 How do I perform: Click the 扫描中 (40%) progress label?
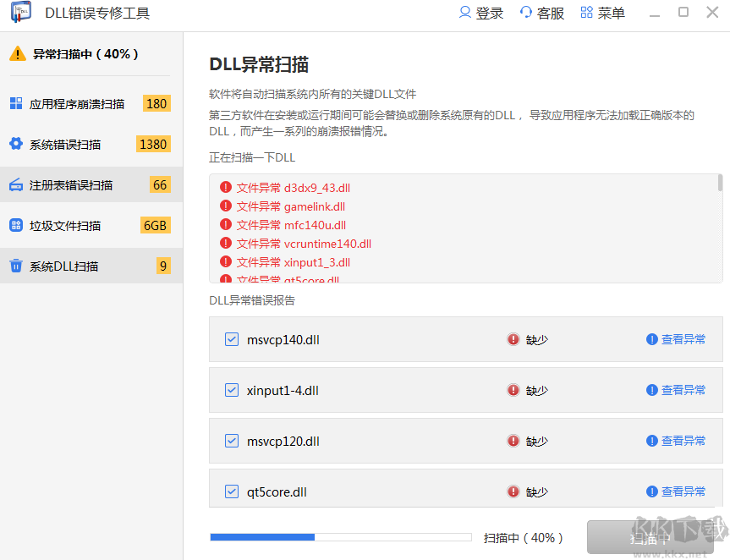click(x=524, y=538)
